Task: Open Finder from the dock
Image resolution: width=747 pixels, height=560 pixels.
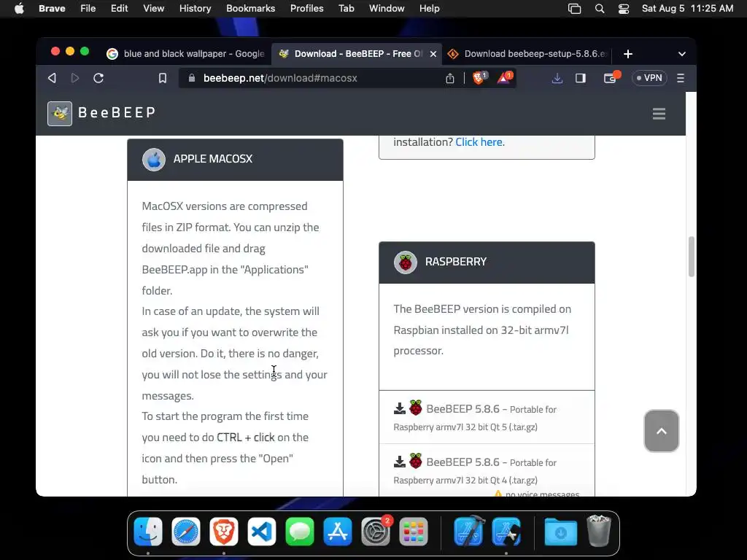Action: tap(148, 532)
